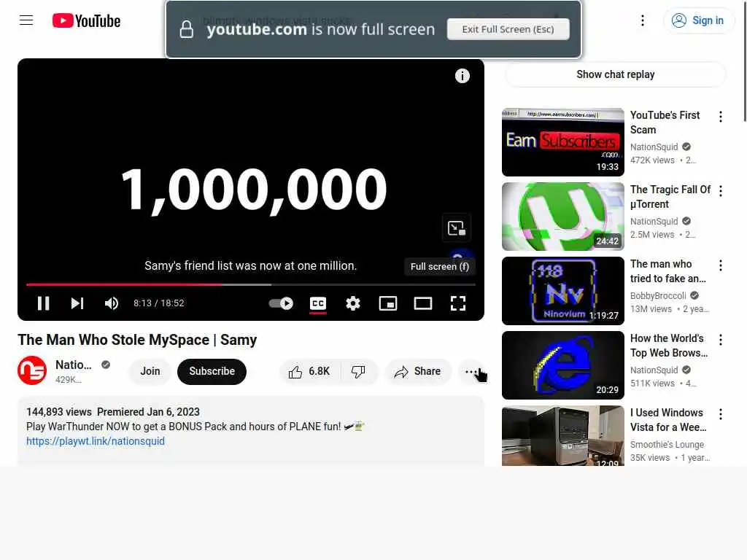
Task: Open How the World's Top Web Brows title
Action: (669, 345)
